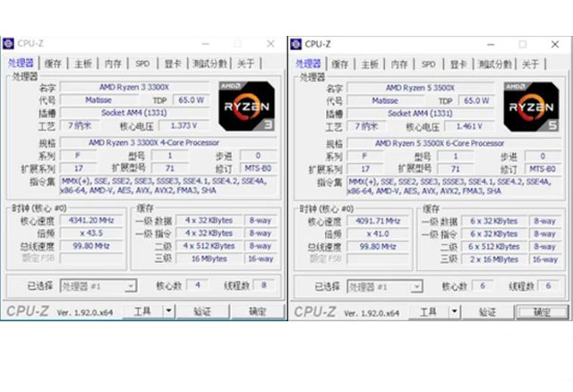Click specification AMD Ryzen 5 3500X 6-Core Processor
Viewport: 573px width, 392px height.
[454, 143]
